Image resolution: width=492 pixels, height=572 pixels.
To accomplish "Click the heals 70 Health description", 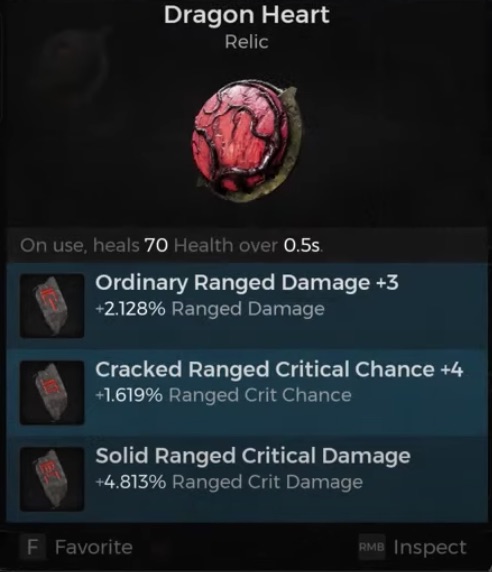I will pos(171,245).
